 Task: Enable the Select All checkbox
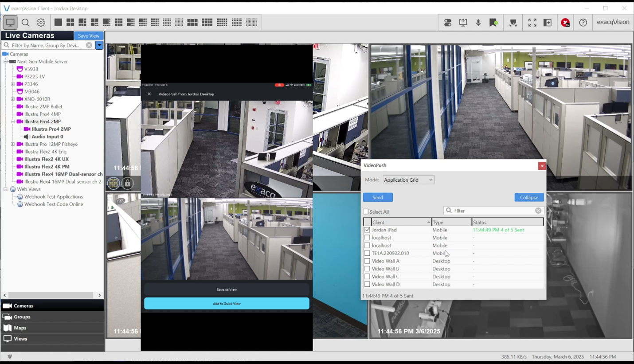tap(366, 212)
